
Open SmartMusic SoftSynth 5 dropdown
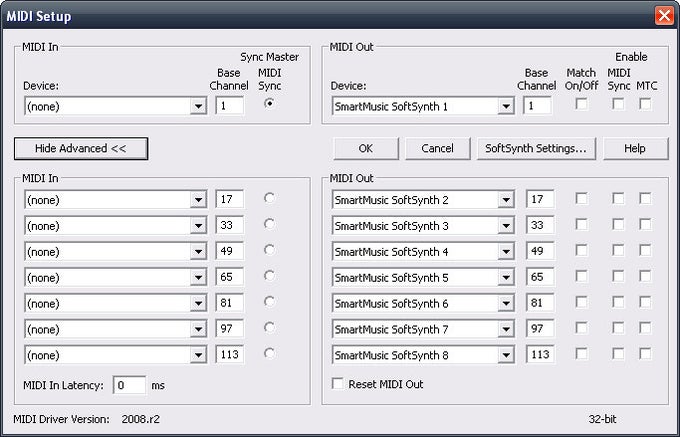point(423,277)
